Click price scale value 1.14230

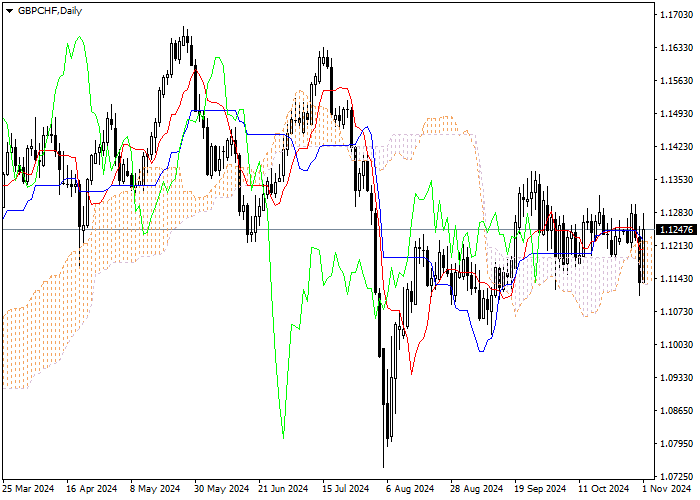pyautogui.click(x=676, y=146)
